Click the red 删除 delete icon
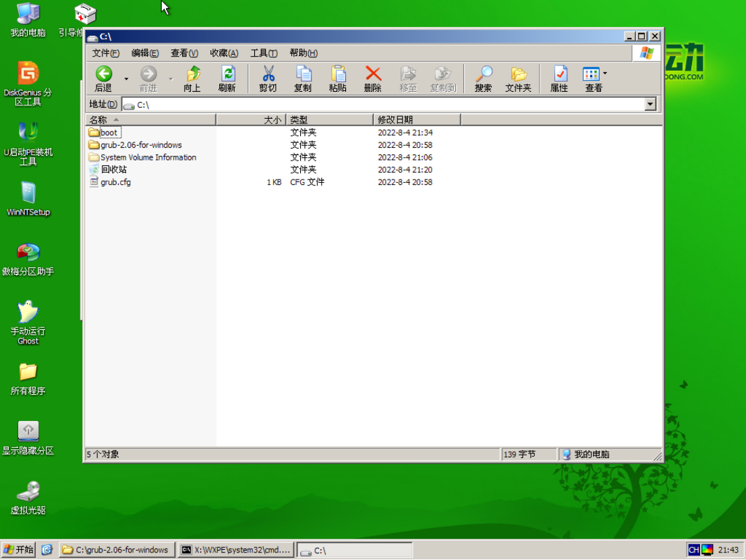This screenshot has width=746, height=560. tap(373, 74)
